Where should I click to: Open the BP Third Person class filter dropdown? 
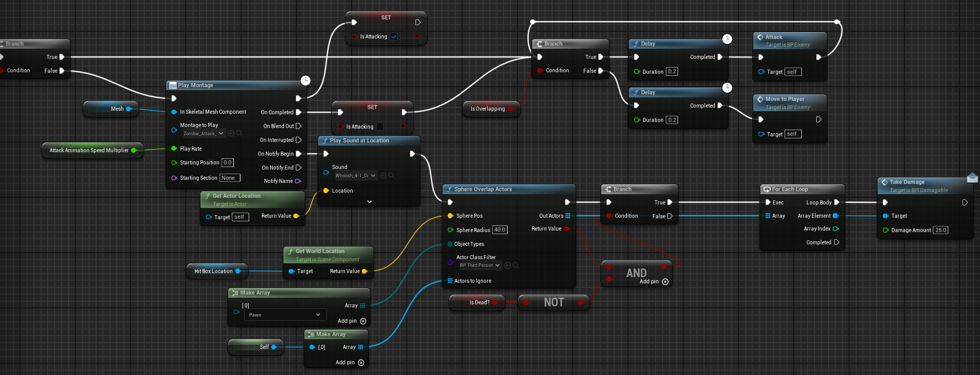(x=480, y=265)
